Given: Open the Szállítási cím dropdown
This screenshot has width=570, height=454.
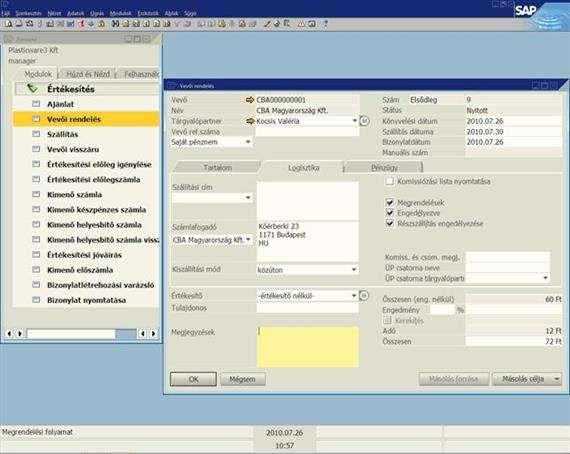Looking at the screenshot, I should coord(248,197).
